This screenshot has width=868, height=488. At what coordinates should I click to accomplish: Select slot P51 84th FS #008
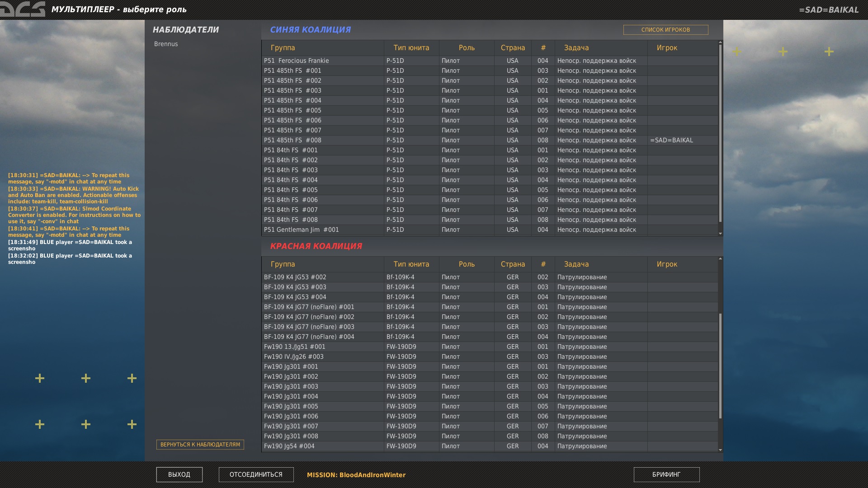pyautogui.click(x=490, y=220)
